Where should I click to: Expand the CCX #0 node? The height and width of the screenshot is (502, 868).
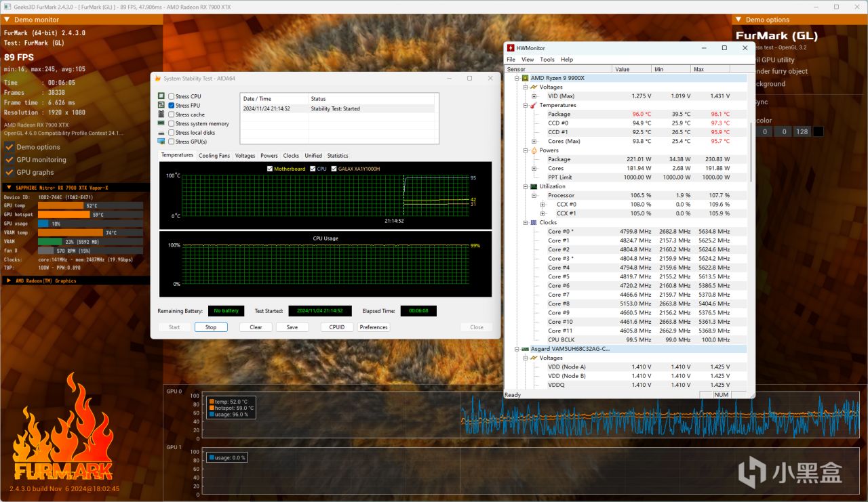pos(542,205)
